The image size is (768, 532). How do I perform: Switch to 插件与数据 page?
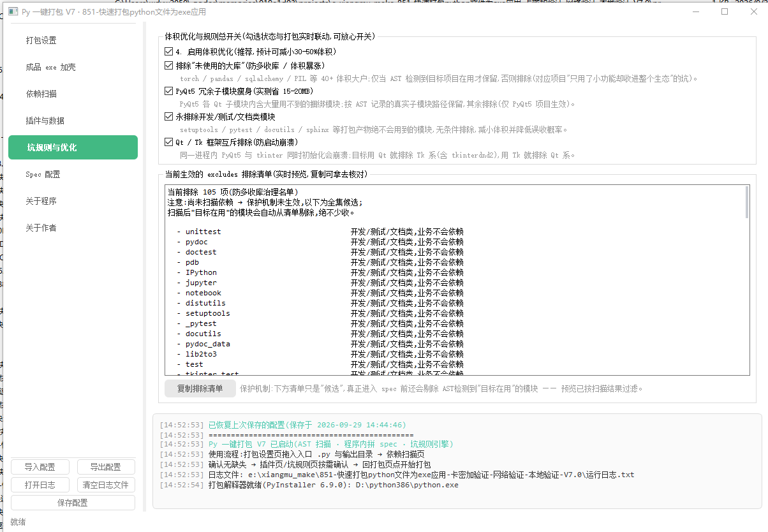73,121
